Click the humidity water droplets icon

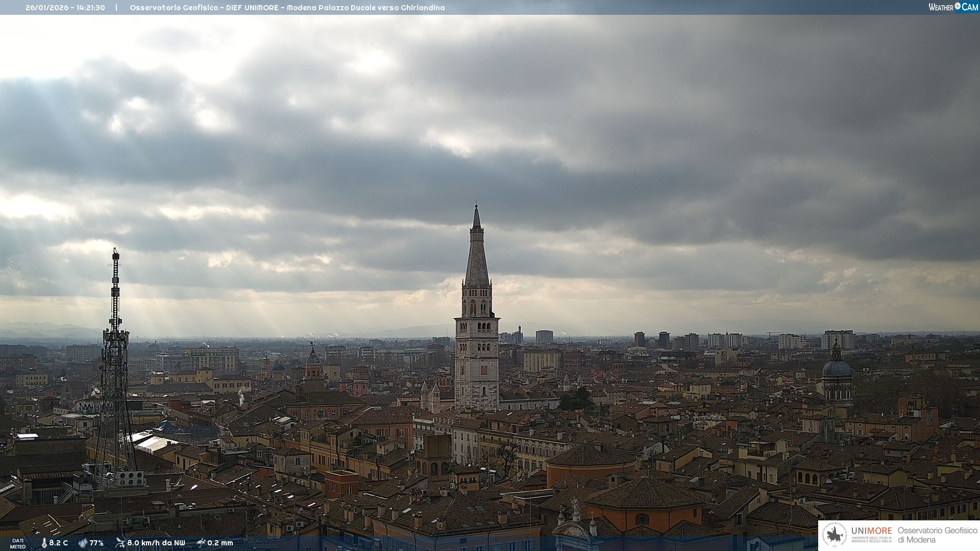pyautogui.click(x=83, y=543)
